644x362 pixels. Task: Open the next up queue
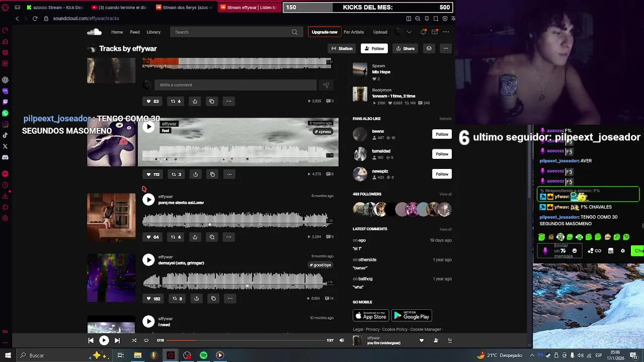point(450,340)
